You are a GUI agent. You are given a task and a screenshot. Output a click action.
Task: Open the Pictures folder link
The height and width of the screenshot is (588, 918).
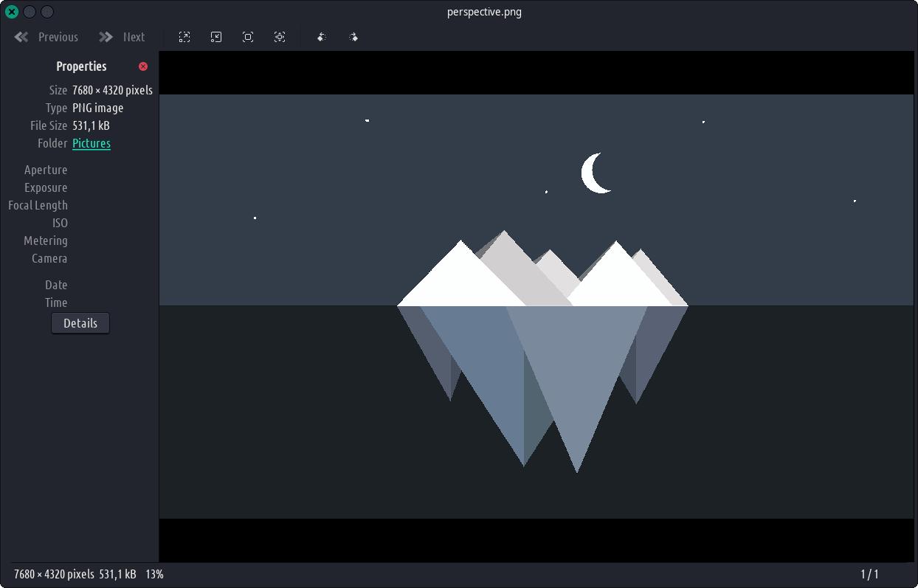(92, 143)
